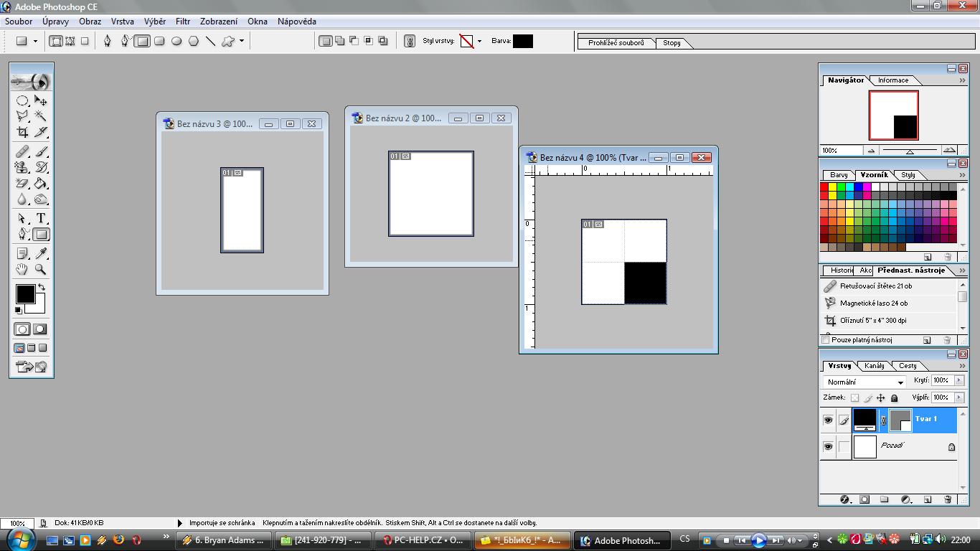
Task: Select the Crop tool in the toolbox
Action: [x=22, y=132]
